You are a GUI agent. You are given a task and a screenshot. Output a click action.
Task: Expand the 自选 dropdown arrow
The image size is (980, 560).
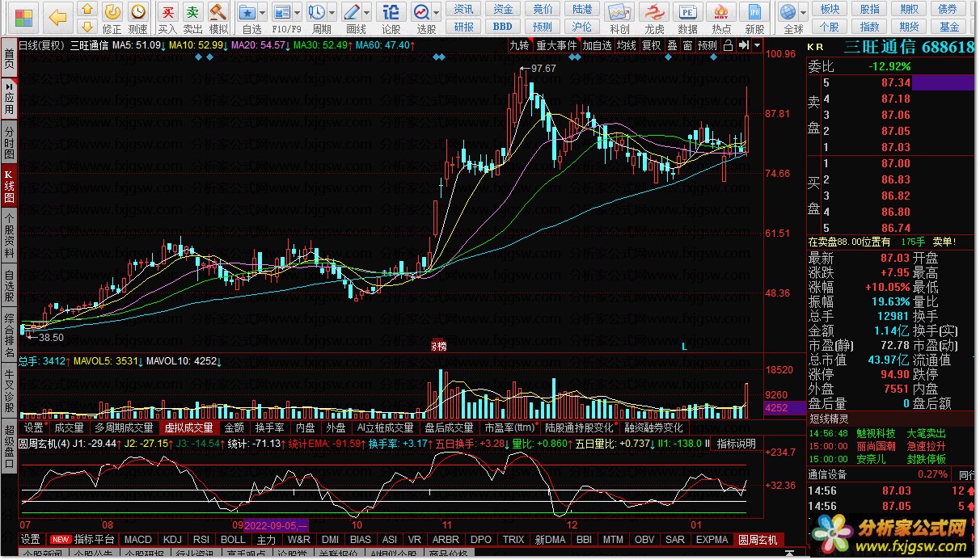coord(263,13)
